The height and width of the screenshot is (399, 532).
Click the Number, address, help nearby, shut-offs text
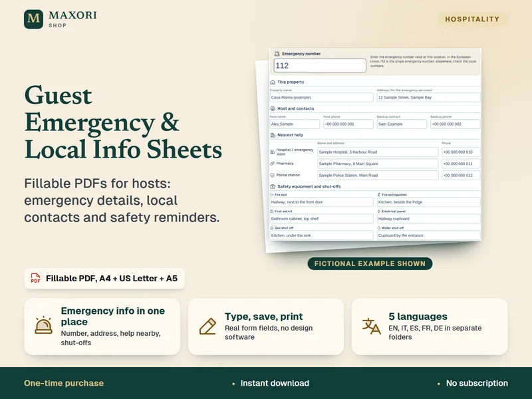(110, 338)
